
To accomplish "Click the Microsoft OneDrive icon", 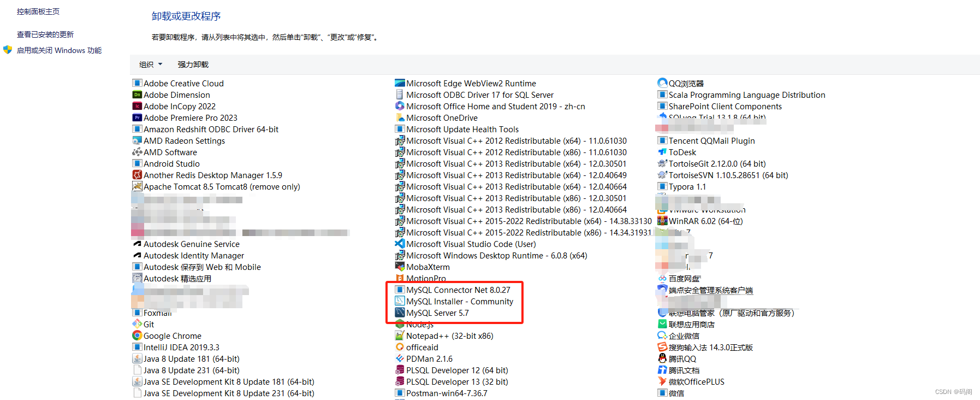I will pyautogui.click(x=400, y=117).
